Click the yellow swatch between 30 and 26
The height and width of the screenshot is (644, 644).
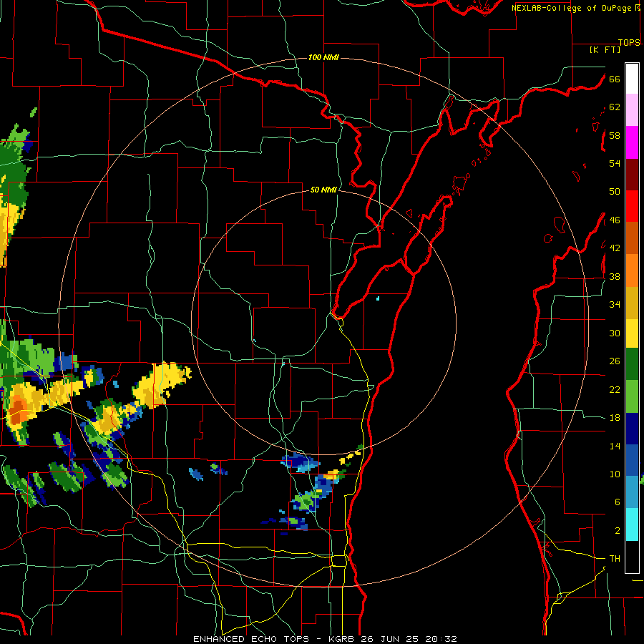(632, 333)
